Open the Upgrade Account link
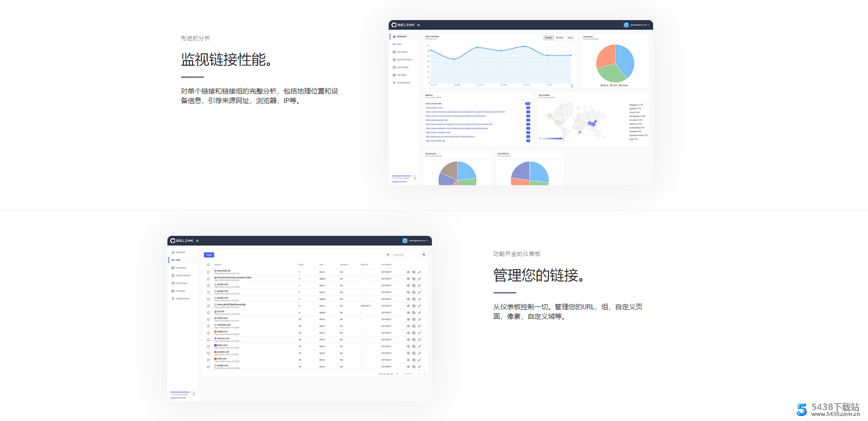 coord(177,397)
